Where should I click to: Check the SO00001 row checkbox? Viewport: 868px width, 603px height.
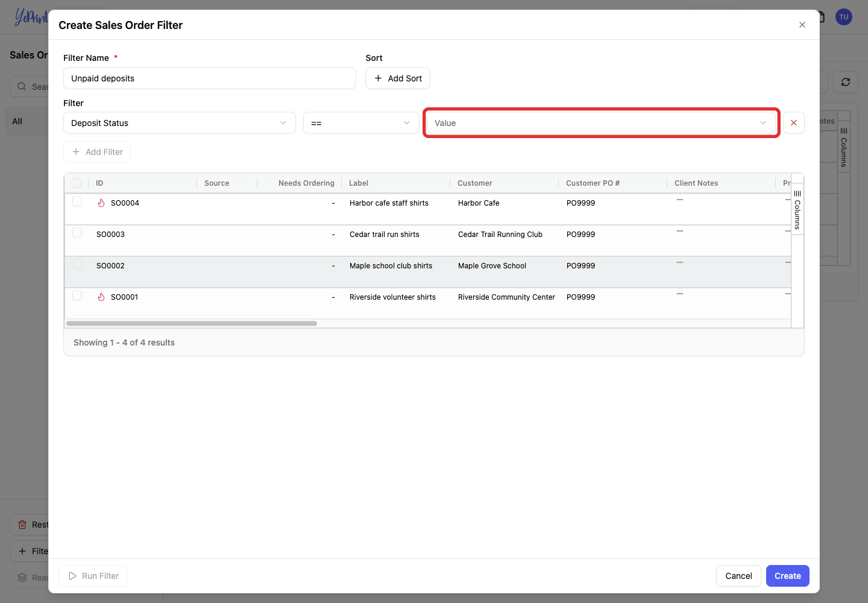tap(77, 295)
